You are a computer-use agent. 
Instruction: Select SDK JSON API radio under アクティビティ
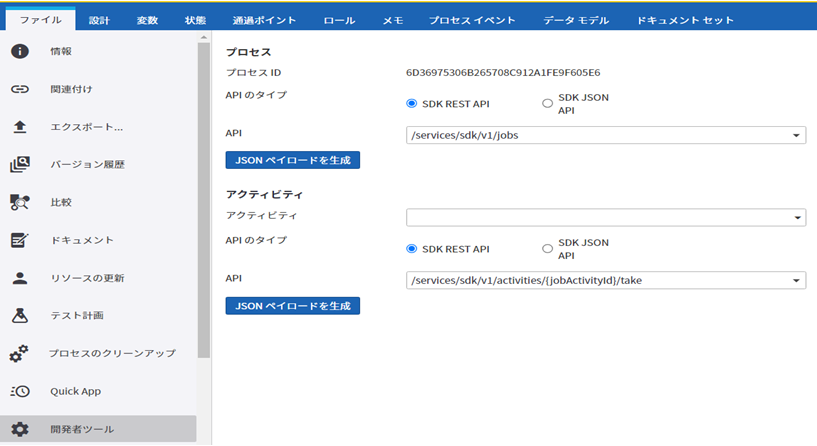(547, 249)
